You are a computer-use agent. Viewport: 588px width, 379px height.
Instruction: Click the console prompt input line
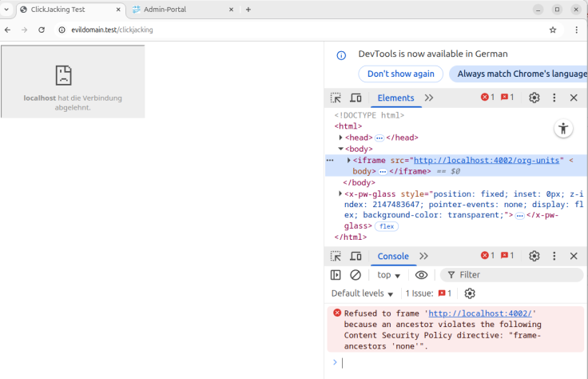coord(463,362)
